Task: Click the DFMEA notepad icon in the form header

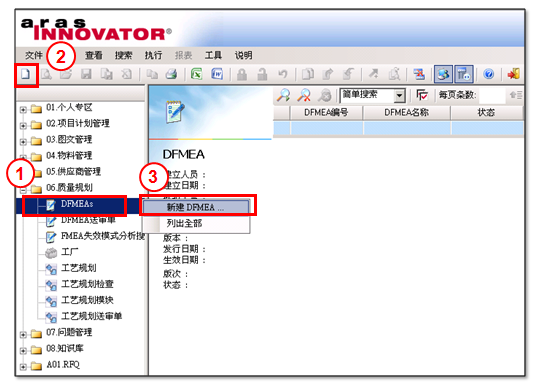Action: [x=175, y=112]
